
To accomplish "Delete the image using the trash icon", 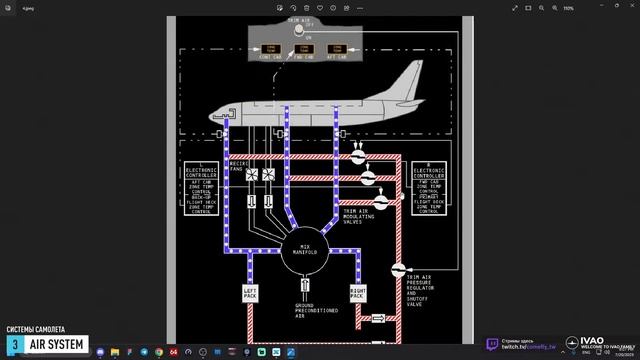I will tap(307, 8).
